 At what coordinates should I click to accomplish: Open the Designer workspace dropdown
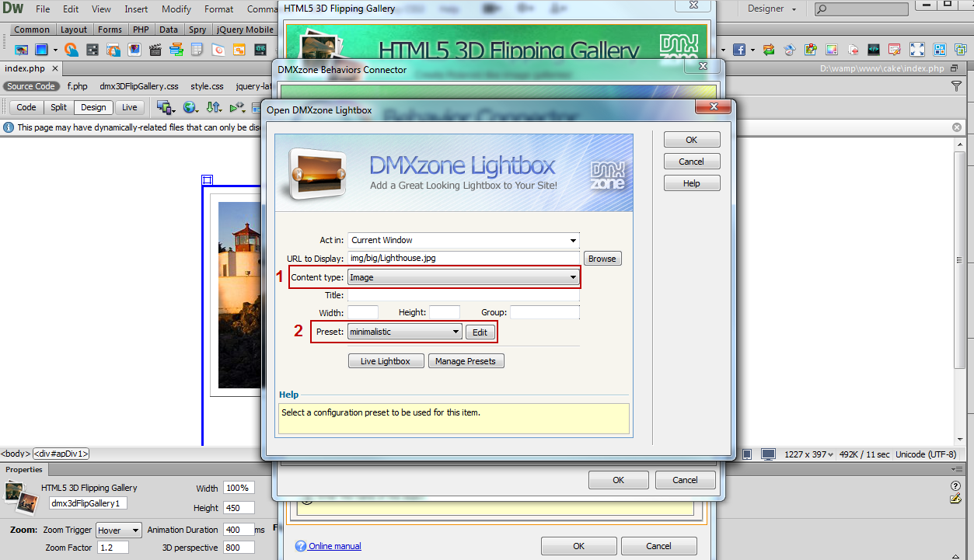point(772,9)
